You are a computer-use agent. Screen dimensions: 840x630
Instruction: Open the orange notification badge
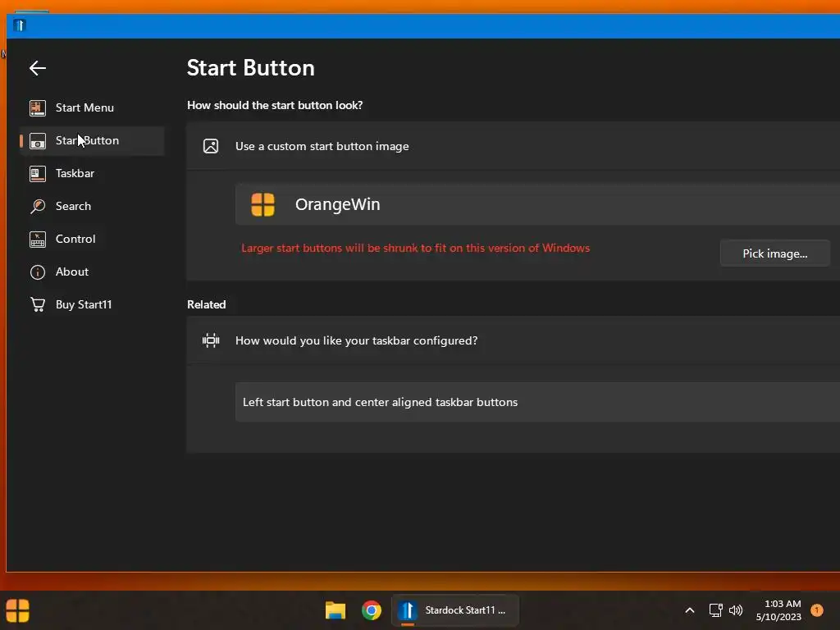point(816,610)
